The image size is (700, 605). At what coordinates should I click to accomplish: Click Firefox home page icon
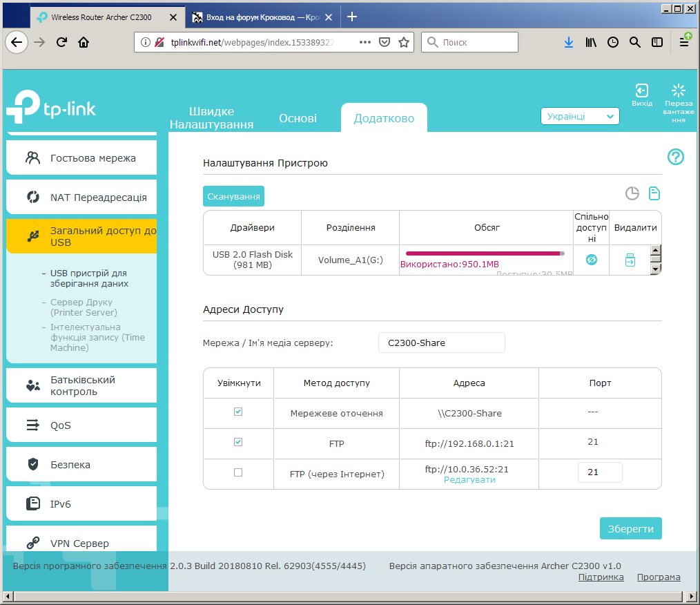84,42
